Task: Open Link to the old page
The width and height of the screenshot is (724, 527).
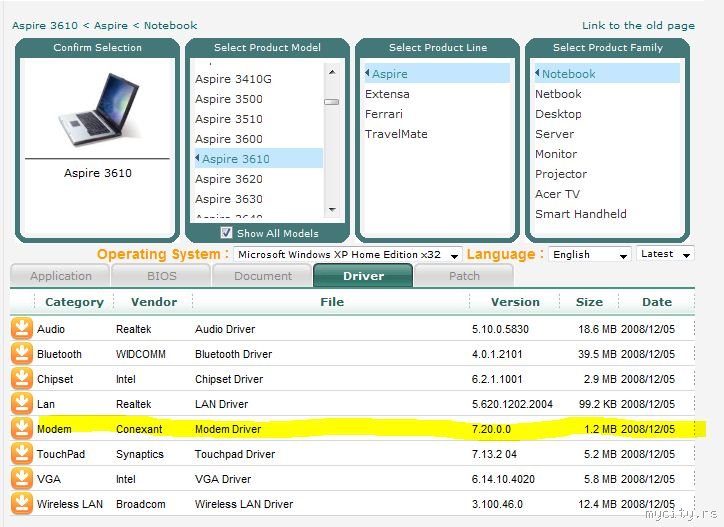Action: (x=638, y=26)
